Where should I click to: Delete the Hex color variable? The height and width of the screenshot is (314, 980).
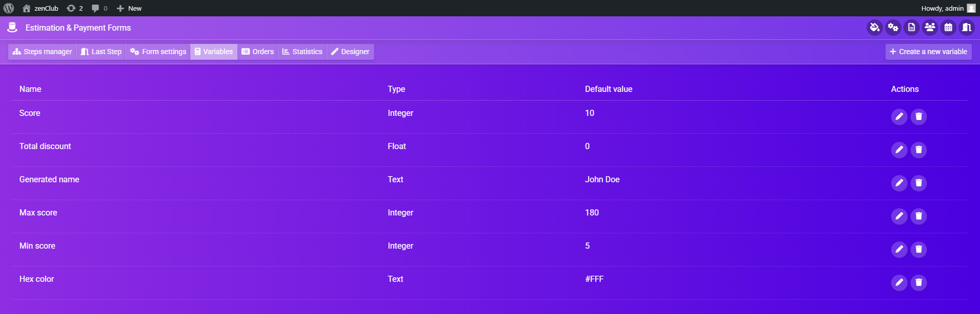919,283
